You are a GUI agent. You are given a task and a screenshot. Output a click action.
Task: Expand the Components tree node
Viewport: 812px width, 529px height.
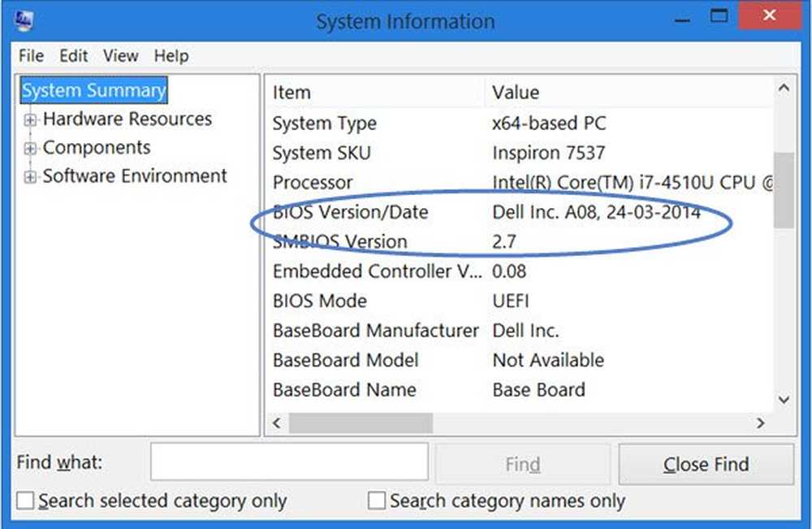pos(31,149)
